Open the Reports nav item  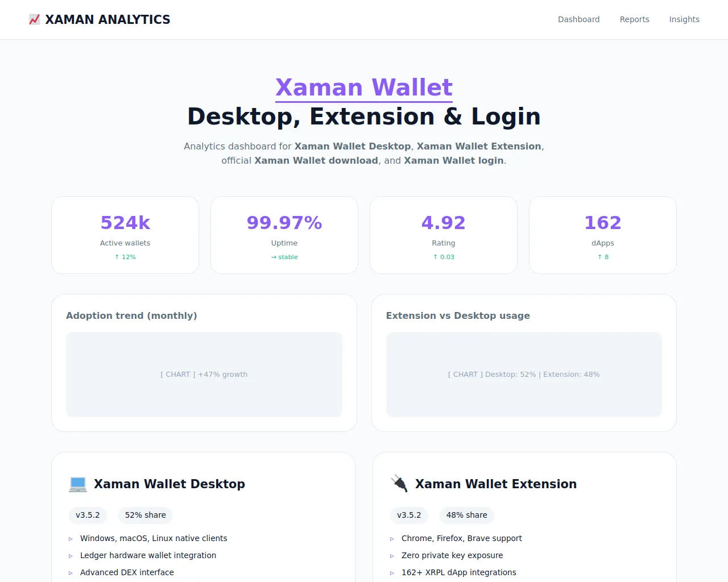tap(634, 19)
